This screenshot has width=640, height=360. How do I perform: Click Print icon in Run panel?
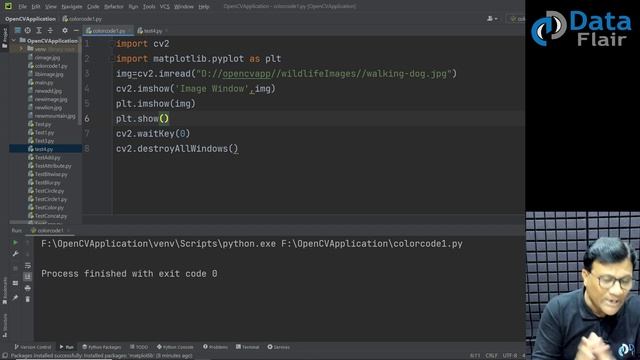[x=27, y=288]
